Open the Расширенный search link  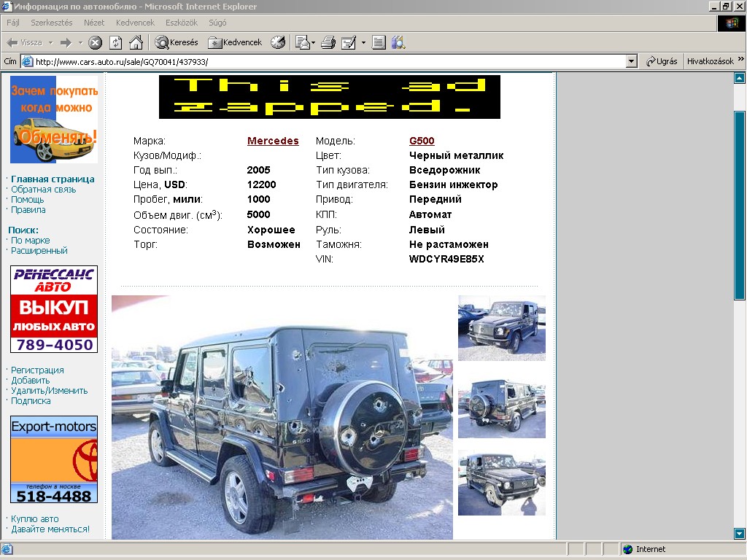coord(39,251)
